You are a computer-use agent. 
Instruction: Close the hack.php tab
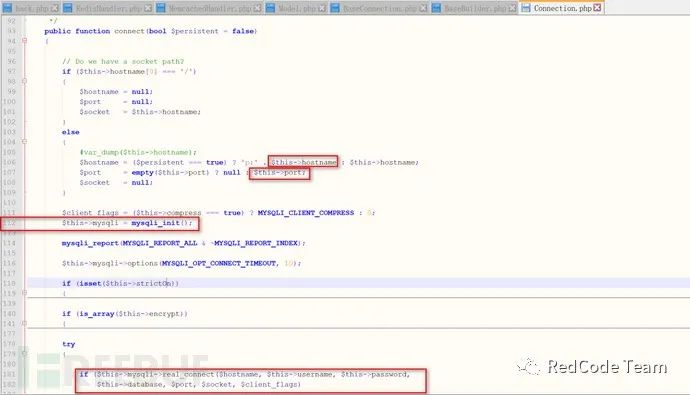(x=55, y=8)
